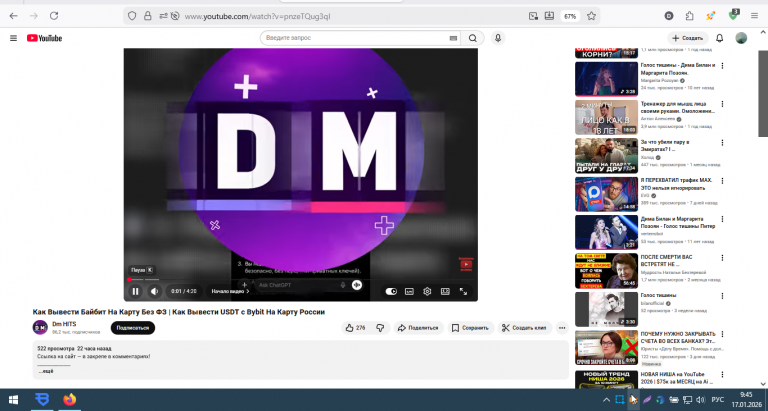Viewport: 768px width, 411px height.
Task: Click the magnifying glass search button
Action: 473,38
